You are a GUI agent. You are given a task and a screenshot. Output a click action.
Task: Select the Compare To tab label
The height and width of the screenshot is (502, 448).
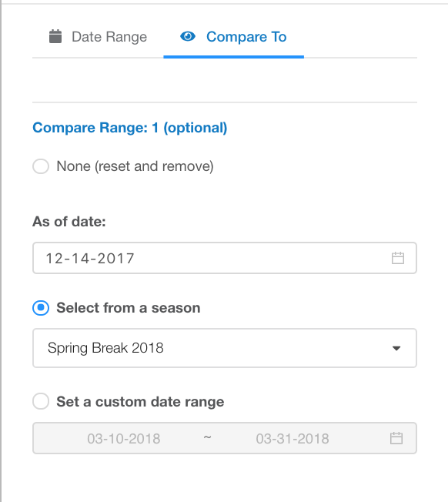(246, 37)
